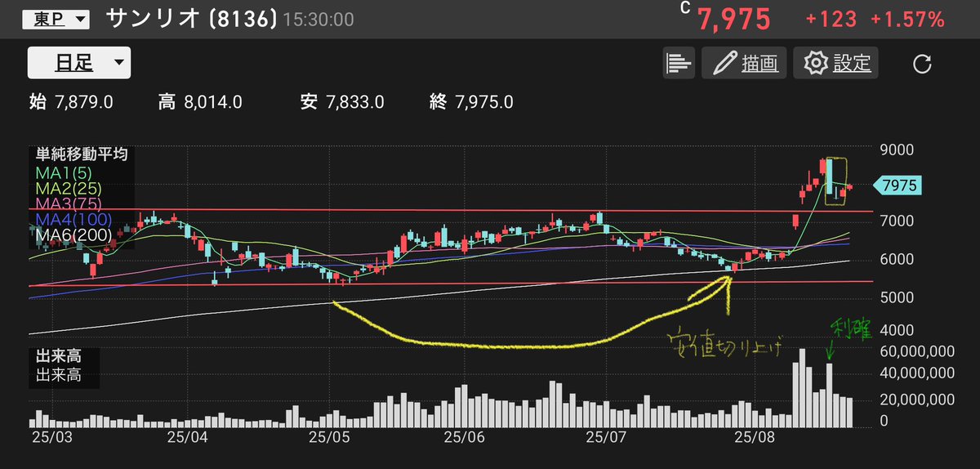
Task: Select the MA3(75) legend entry
Action: click(x=69, y=203)
